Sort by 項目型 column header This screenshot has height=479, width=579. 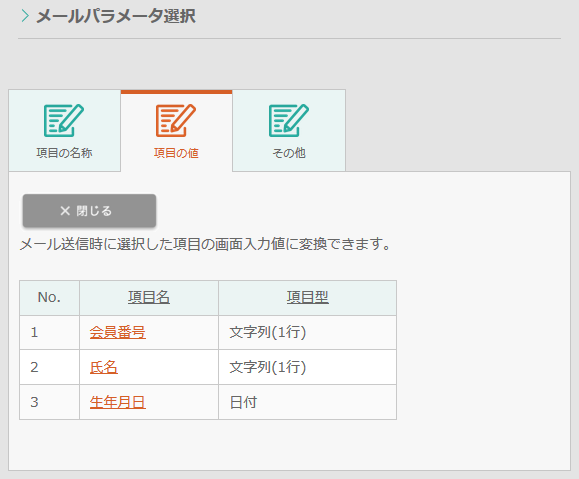[x=308, y=297]
